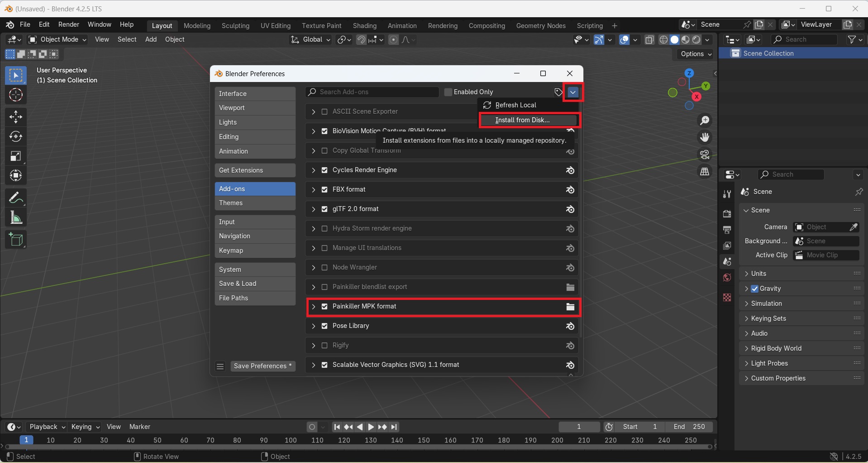Open the Tool properties tab
This screenshot has width=868, height=463.
[x=727, y=194]
